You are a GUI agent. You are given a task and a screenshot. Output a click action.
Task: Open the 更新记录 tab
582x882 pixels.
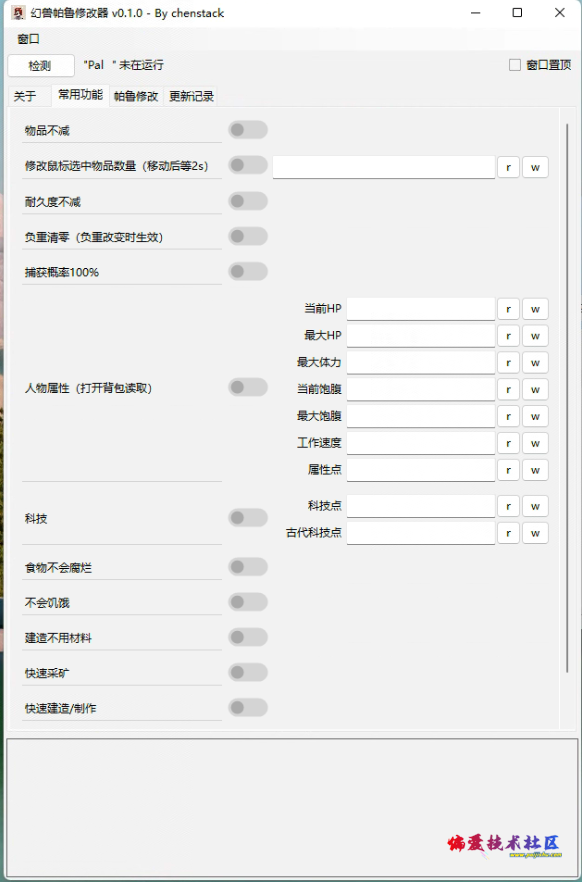[191, 96]
